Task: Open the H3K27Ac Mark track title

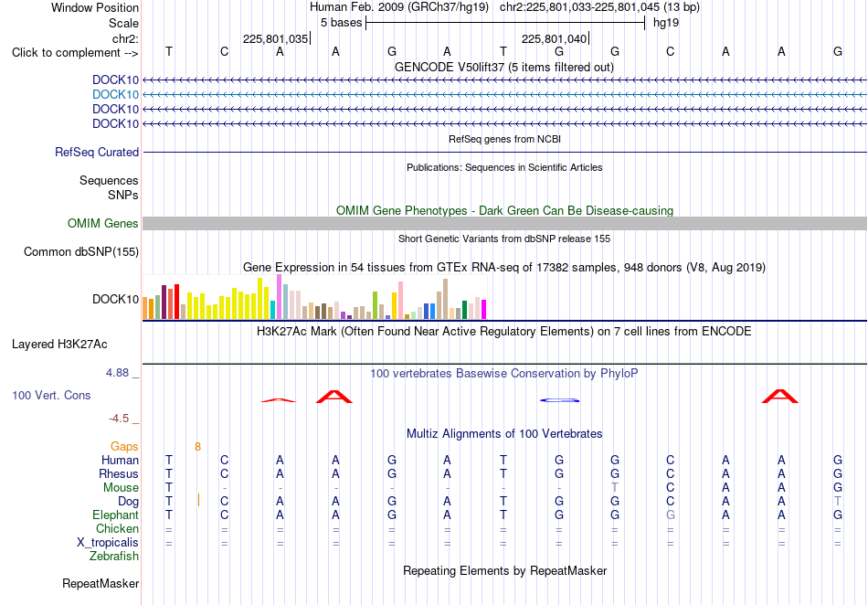Action: point(503,332)
